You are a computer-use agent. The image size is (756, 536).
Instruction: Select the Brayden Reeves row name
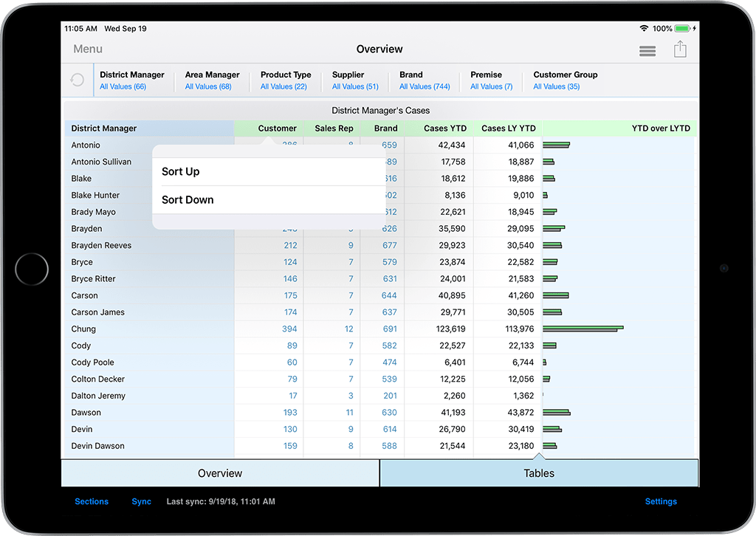point(101,245)
